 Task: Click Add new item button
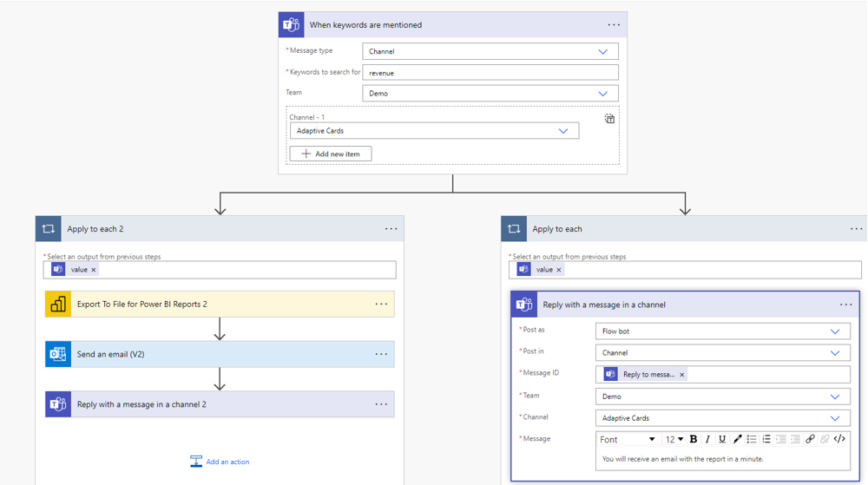click(331, 154)
